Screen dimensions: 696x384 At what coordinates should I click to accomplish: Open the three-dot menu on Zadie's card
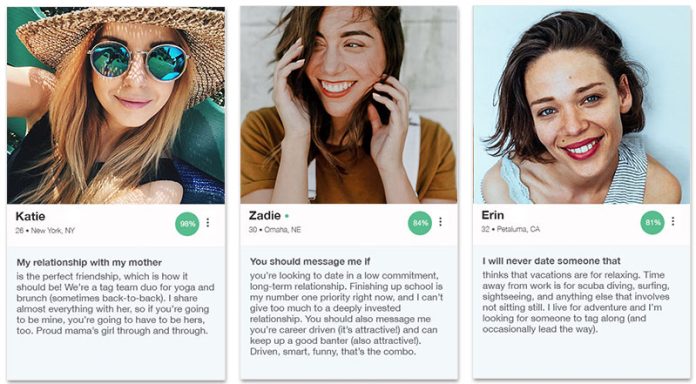click(x=440, y=222)
